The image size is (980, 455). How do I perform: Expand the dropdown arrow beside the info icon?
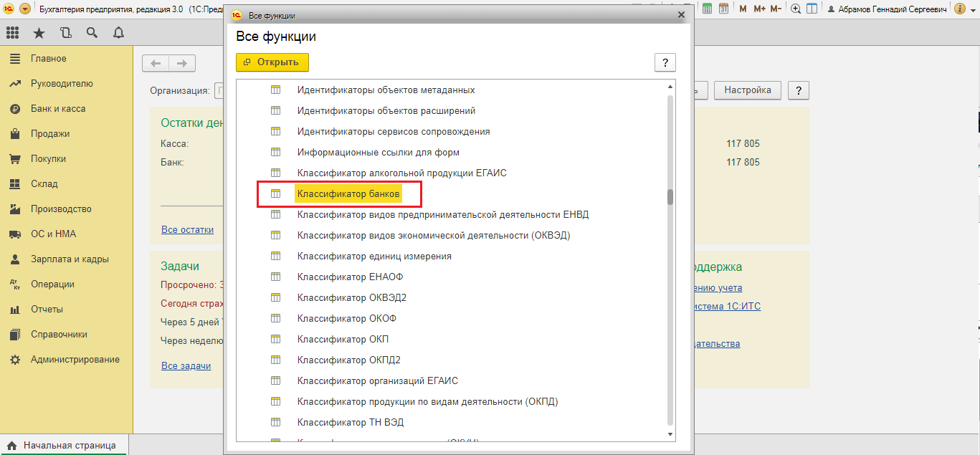coord(972,9)
